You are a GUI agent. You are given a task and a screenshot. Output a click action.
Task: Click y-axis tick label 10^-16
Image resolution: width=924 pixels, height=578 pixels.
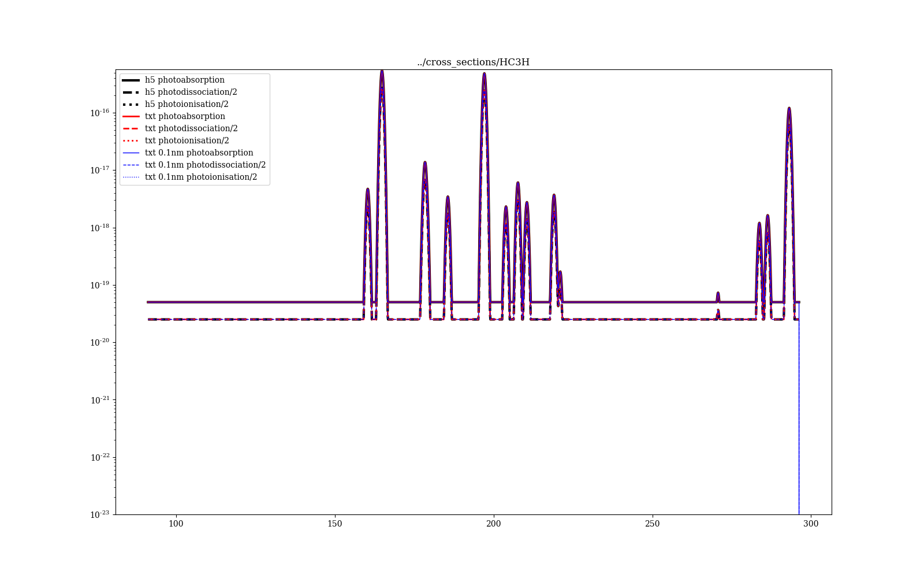[x=100, y=113]
